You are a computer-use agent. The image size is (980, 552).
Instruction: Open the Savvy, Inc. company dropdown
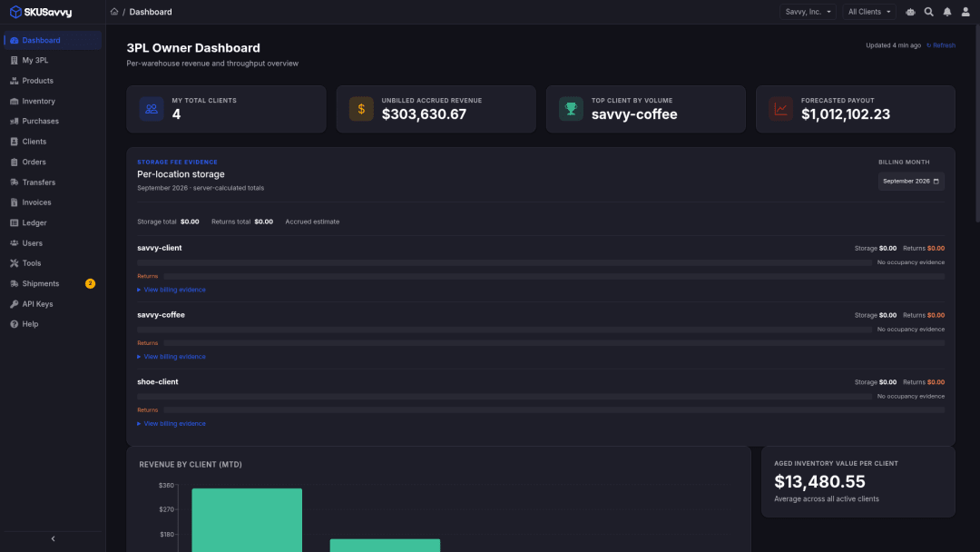808,12
